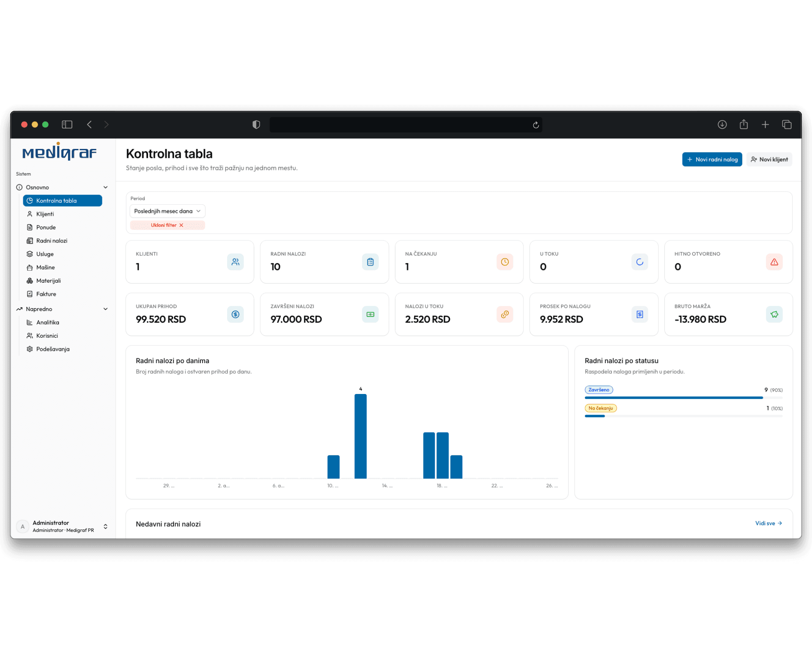Click the Novi radni nalog button
Image resolution: width=812 pixels, height=650 pixels.
[x=712, y=160]
